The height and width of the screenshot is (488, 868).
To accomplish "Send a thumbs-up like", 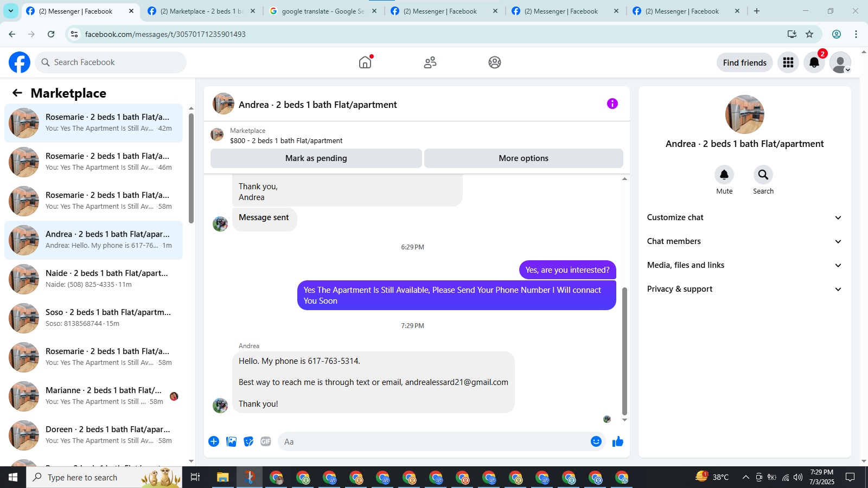I will 618,441.
